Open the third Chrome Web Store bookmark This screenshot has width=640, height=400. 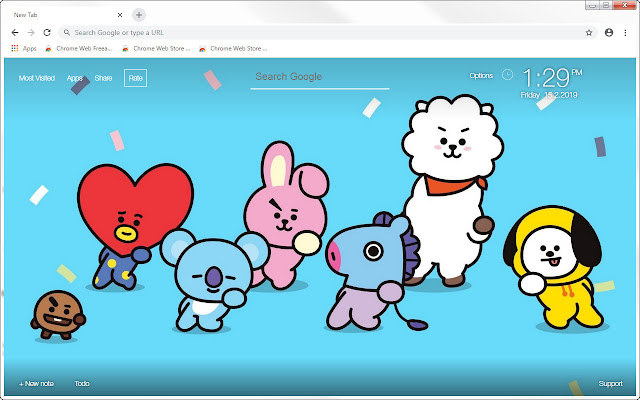click(233, 49)
